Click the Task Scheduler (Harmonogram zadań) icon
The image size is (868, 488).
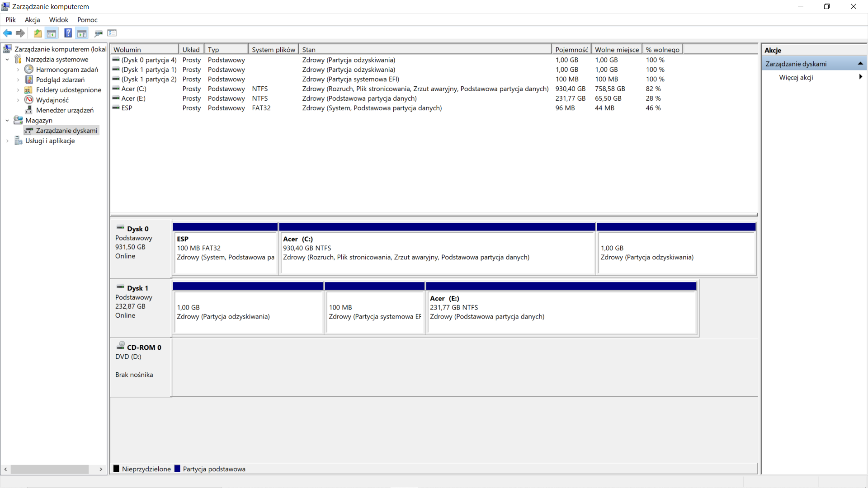28,69
